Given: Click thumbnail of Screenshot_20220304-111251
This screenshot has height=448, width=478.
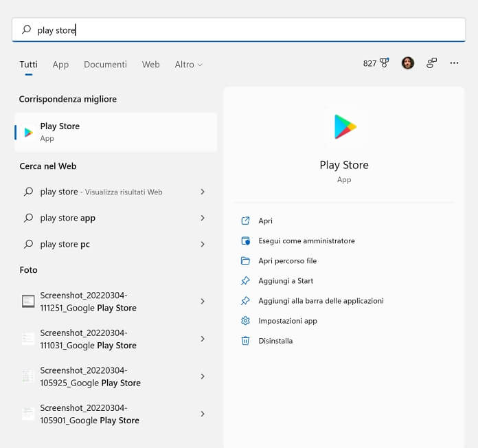Looking at the screenshot, I should (28, 302).
